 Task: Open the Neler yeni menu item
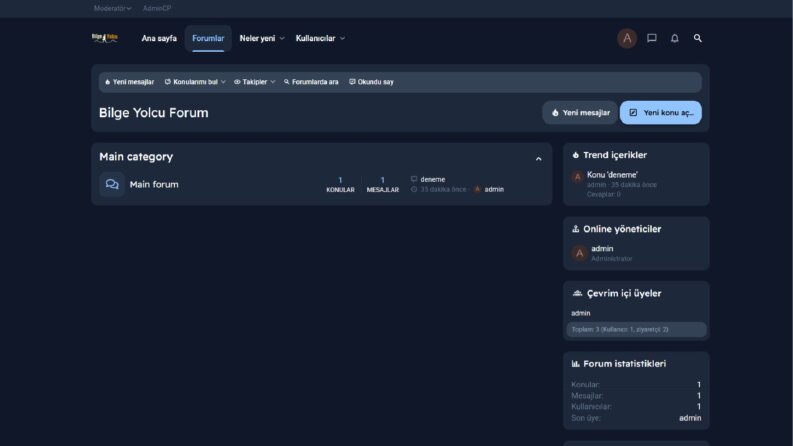tap(257, 38)
